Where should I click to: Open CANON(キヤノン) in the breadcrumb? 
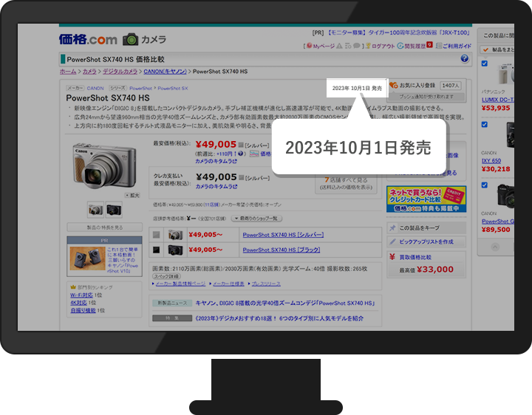point(166,72)
